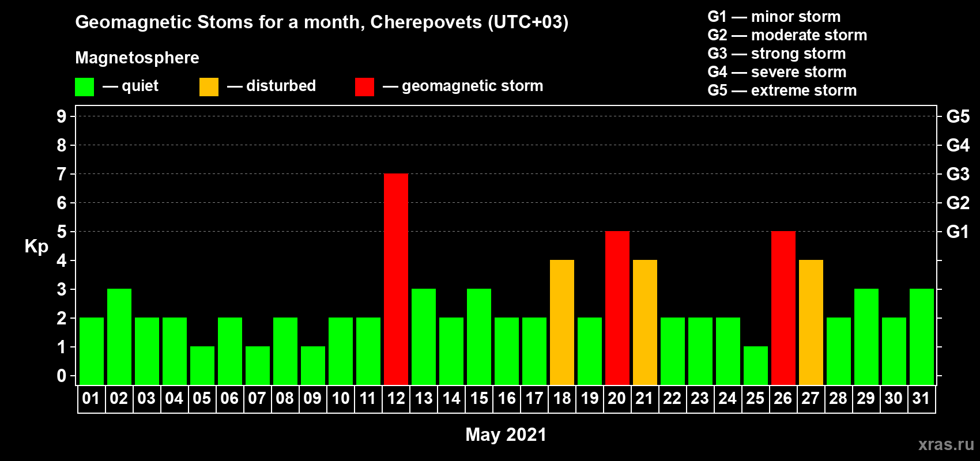Click the date label 18

(562, 399)
